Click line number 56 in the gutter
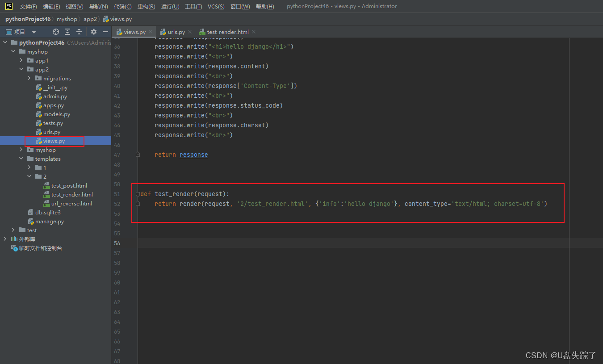Viewport: 603px width, 364px height. click(x=117, y=243)
